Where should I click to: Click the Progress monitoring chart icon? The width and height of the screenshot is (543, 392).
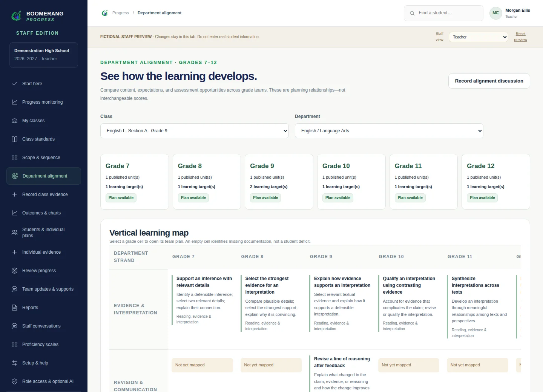[x=14, y=102]
